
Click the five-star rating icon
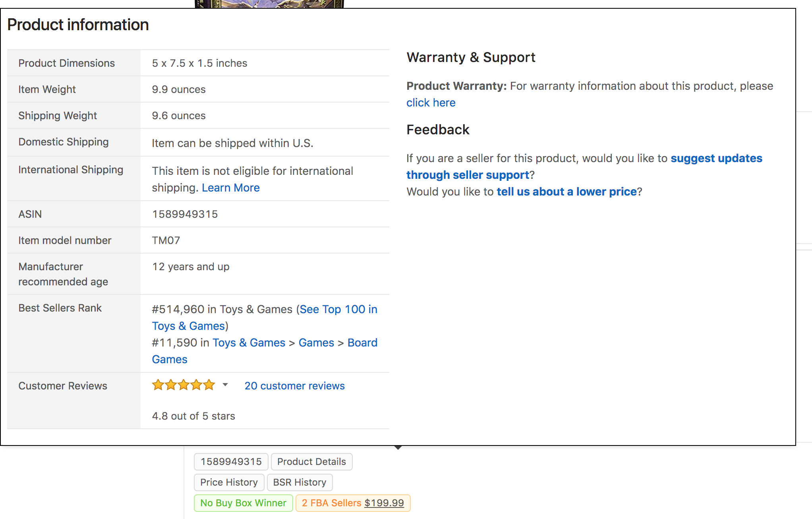click(x=184, y=385)
